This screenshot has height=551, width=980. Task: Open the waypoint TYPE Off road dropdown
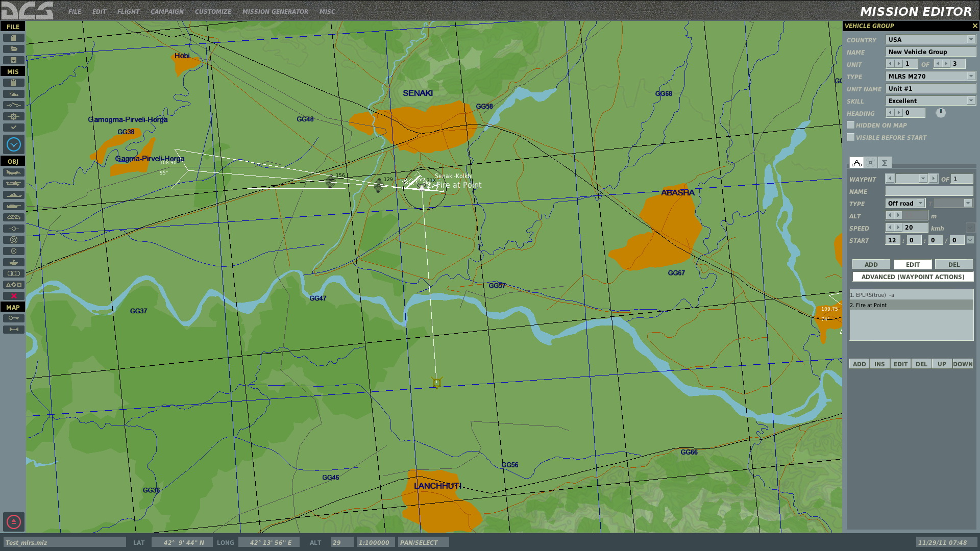[905, 203]
